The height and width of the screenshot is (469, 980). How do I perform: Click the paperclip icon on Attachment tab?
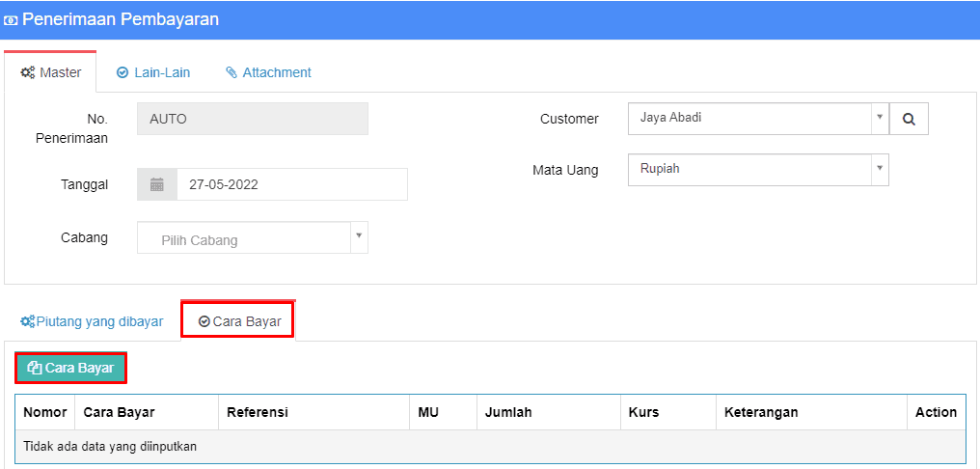[231, 72]
